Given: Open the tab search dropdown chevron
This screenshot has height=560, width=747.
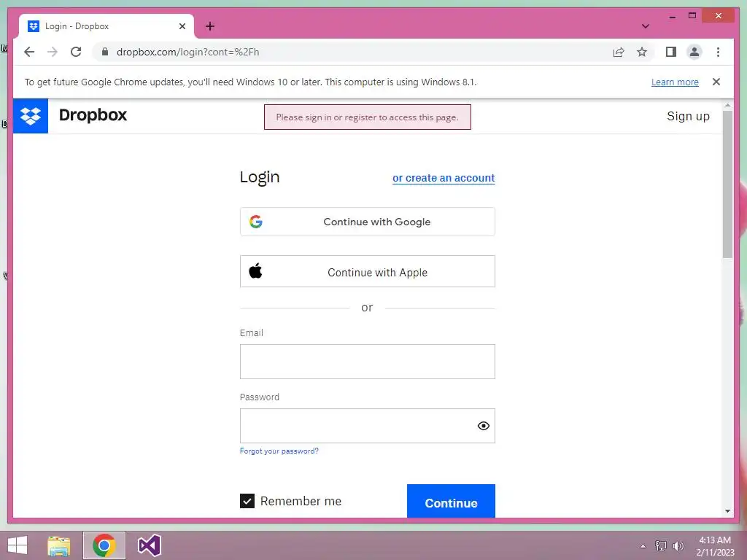Looking at the screenshot, I should click(x=645, y=26).
